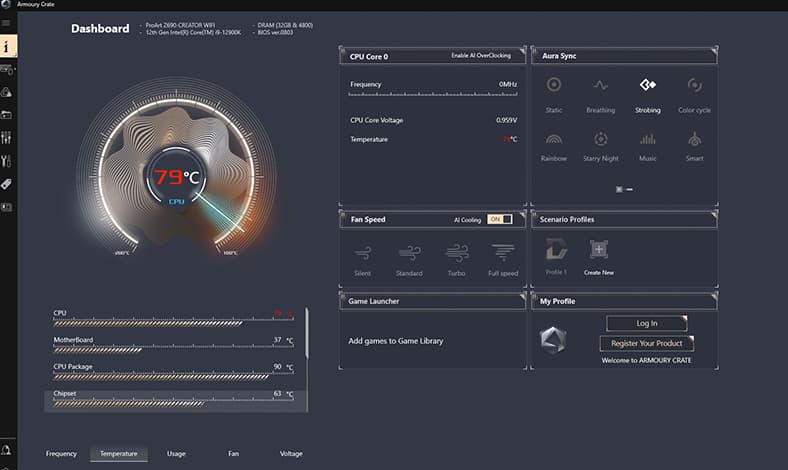Switch to the Voltage tab

click(291, 453)
